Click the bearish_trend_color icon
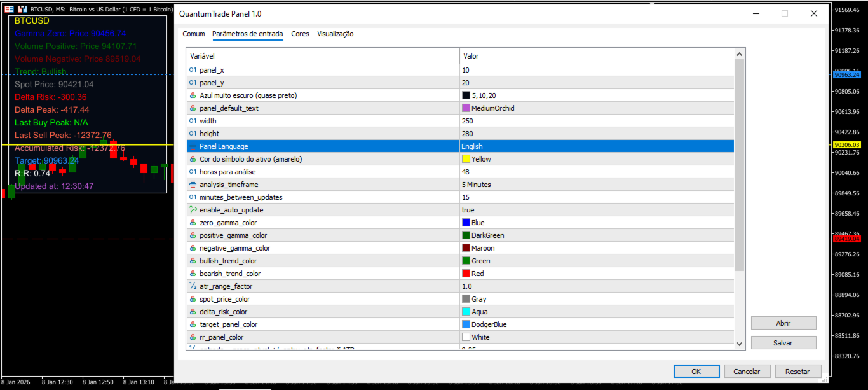The height and width of the screenshot is (390, 868). (193, 274)
